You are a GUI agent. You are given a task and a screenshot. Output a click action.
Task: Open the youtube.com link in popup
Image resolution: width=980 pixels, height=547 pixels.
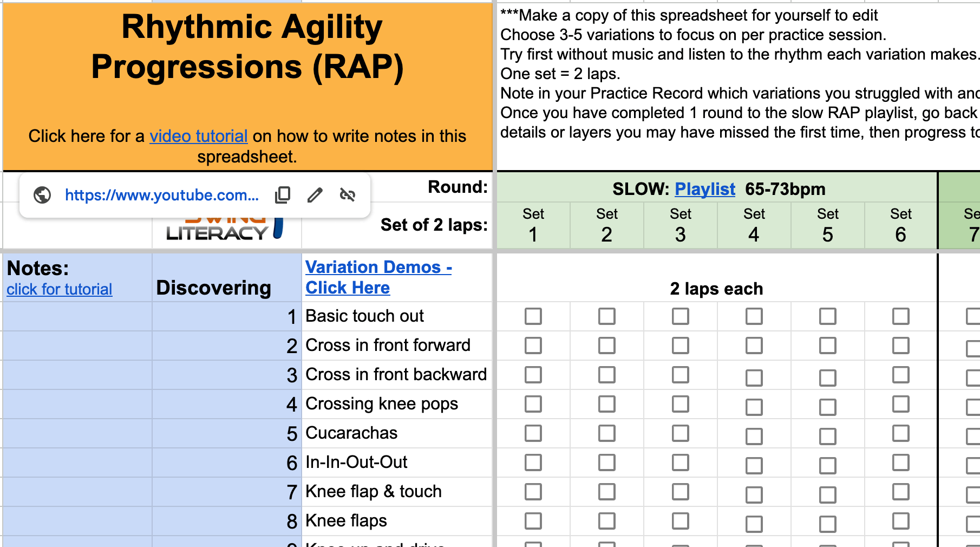click(x=161, y=195)
